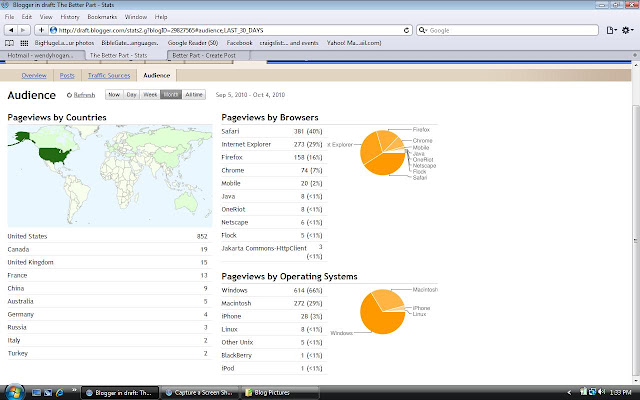
Task: Select The Better Part - Stats tab
Action: pos(126,55)
